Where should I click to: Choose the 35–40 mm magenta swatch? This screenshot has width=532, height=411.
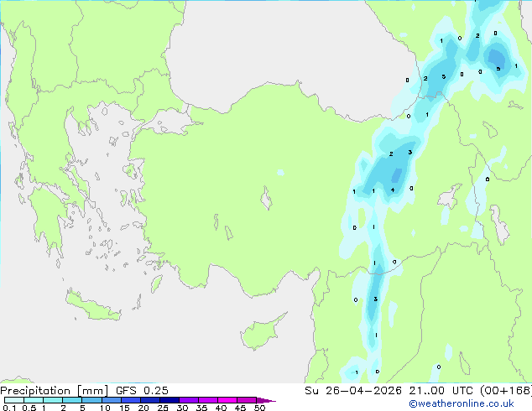pos(207,400)
